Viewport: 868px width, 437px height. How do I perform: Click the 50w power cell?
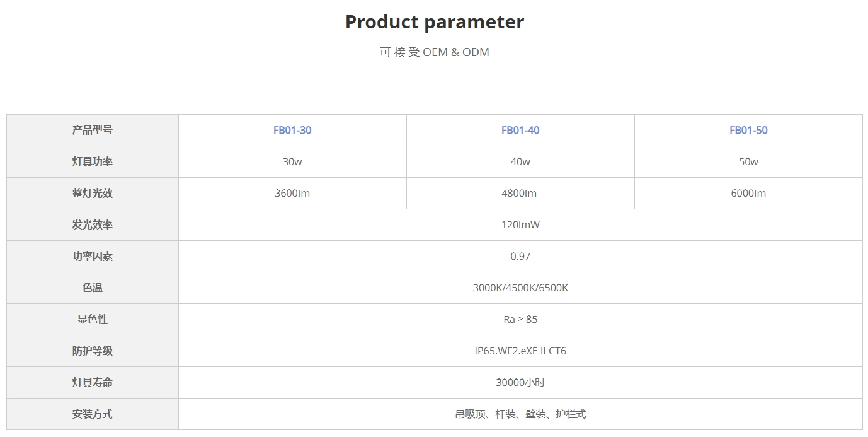(748, 162)
